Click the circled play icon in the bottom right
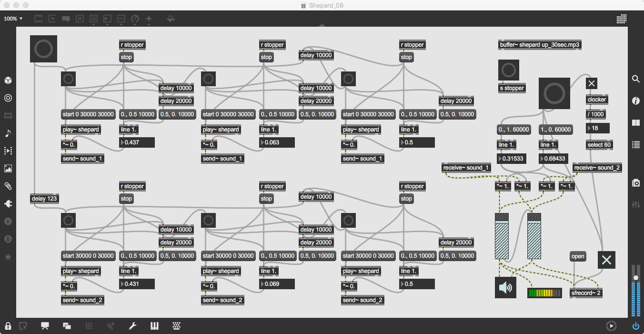644x334 pixels. click(611, 326)
